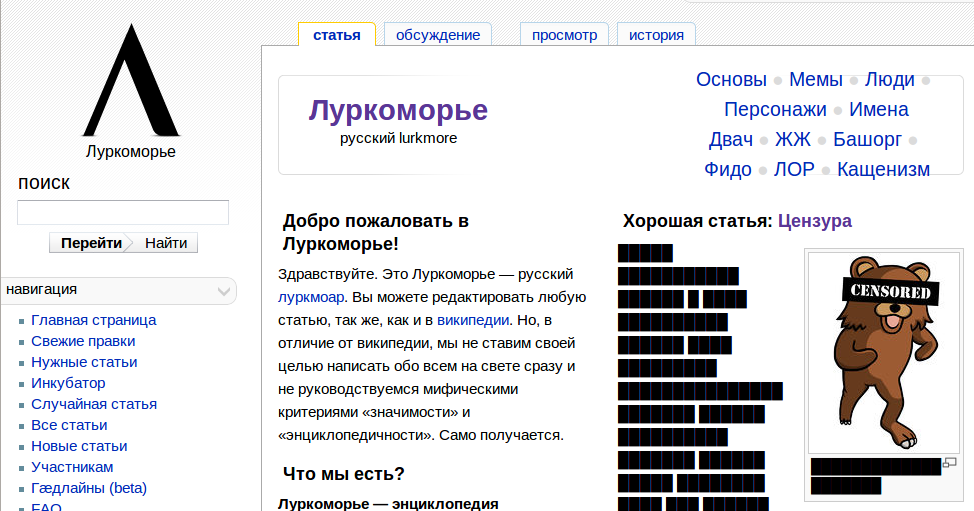974x511 pixels.
Task: Open the Свежие правки sidebar link
Action: [x=83, y=341]
